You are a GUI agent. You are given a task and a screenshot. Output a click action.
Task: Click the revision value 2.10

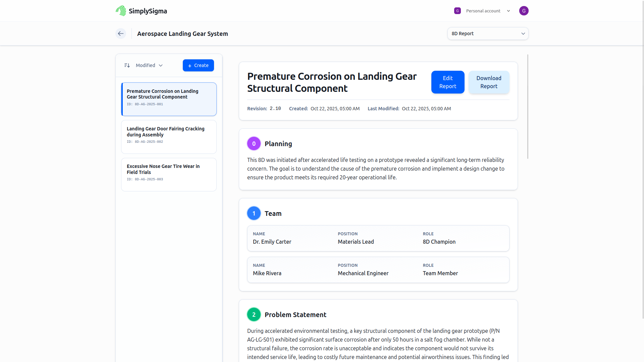click(x=275, y=108)
